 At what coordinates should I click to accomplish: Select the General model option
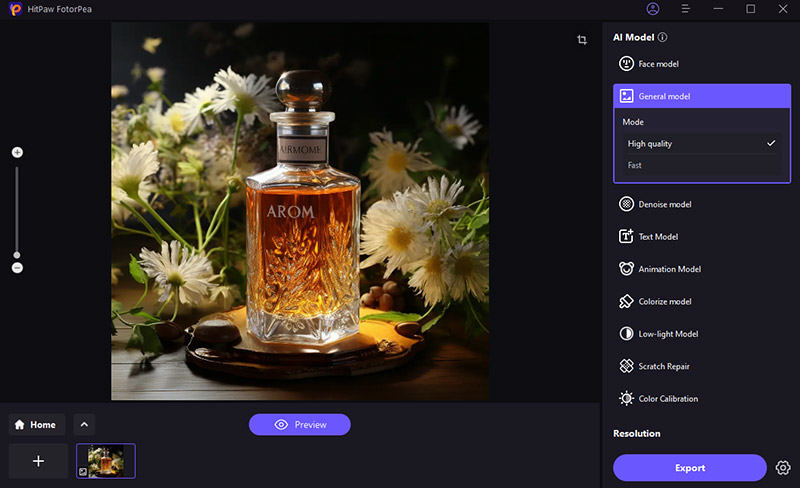tap(702, 96)
